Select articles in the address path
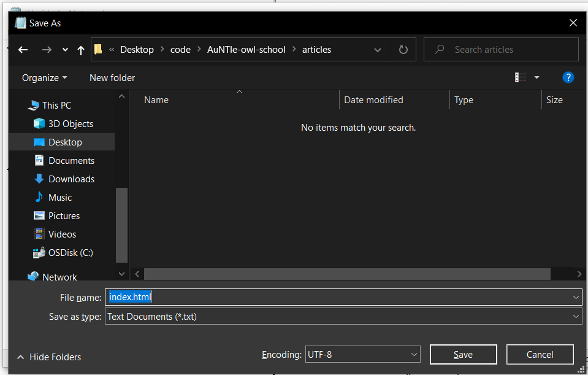Image resolution: width=588 pixels, height=375 pixels. pos(316,50)
